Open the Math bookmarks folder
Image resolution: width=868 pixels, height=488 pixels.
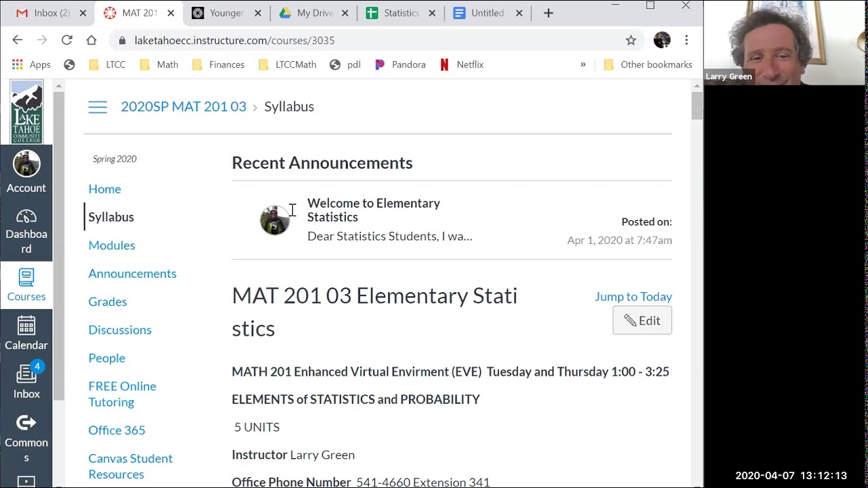159,64
